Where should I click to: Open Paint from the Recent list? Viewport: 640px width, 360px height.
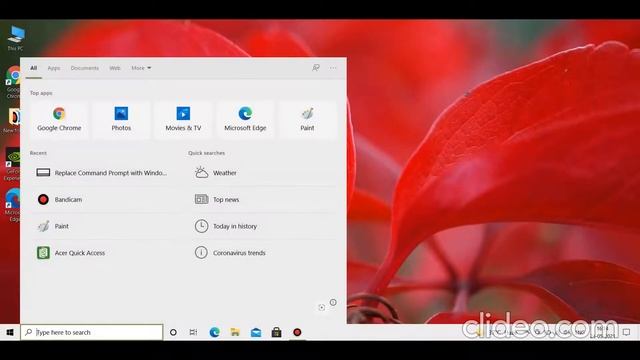click(x=102, y=226)
